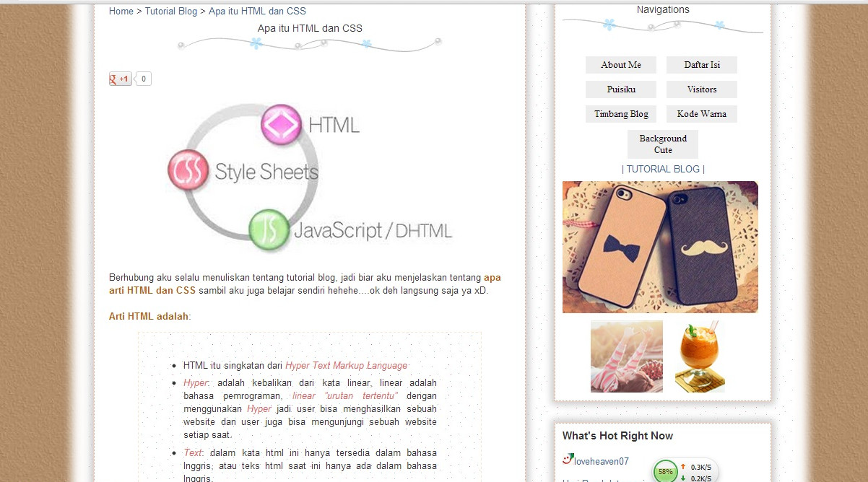Open the TUTORIAL BLOG link

pos(662,169)
